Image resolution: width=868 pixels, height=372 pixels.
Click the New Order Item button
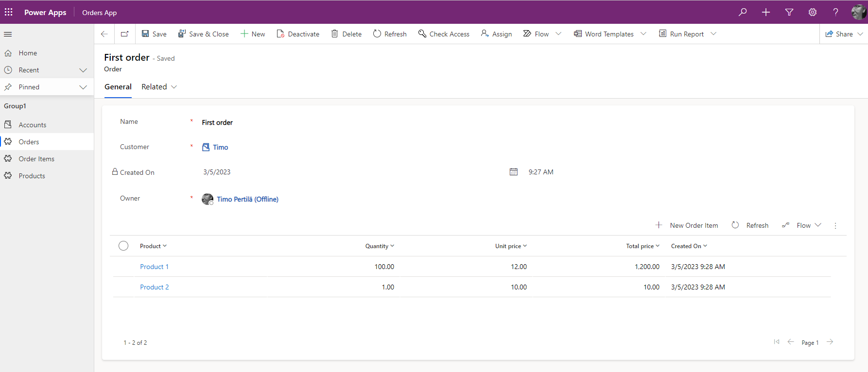point(687,225)
